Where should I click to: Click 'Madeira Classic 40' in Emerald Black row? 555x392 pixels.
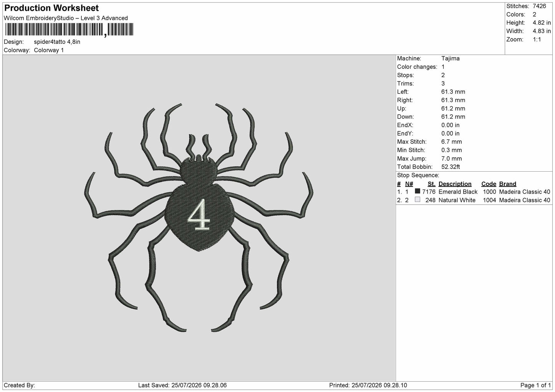pos(525,192)
